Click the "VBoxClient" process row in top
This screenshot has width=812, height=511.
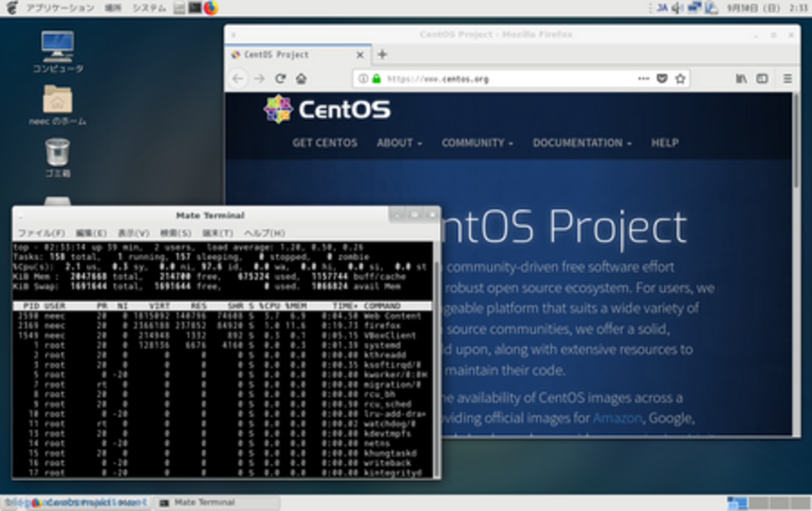pos(222,335)
